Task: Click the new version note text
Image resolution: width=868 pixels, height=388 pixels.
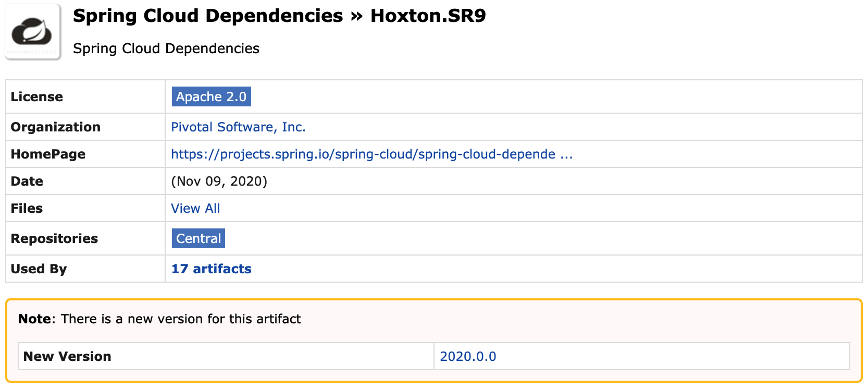Action: coord(159,319)
